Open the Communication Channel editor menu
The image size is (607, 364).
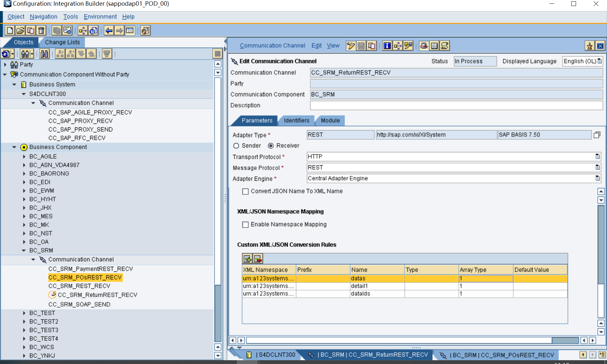(x=272, y=45)
